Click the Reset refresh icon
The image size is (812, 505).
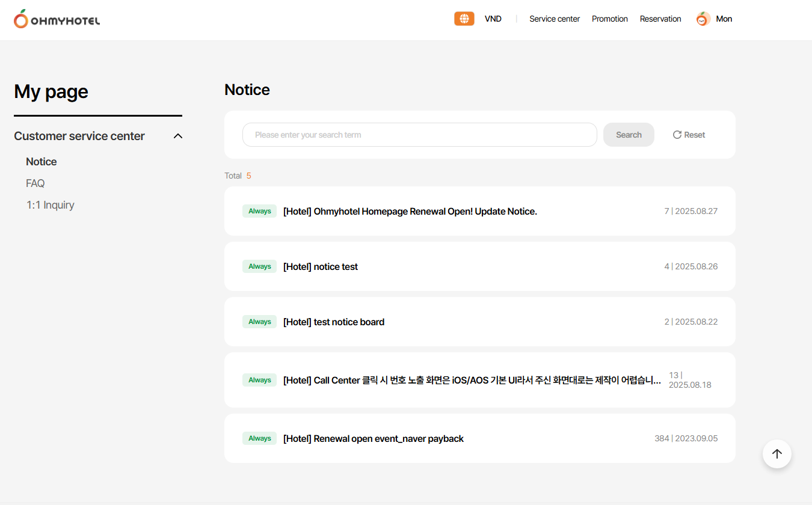pyautogui.click(x=677, y=135)
